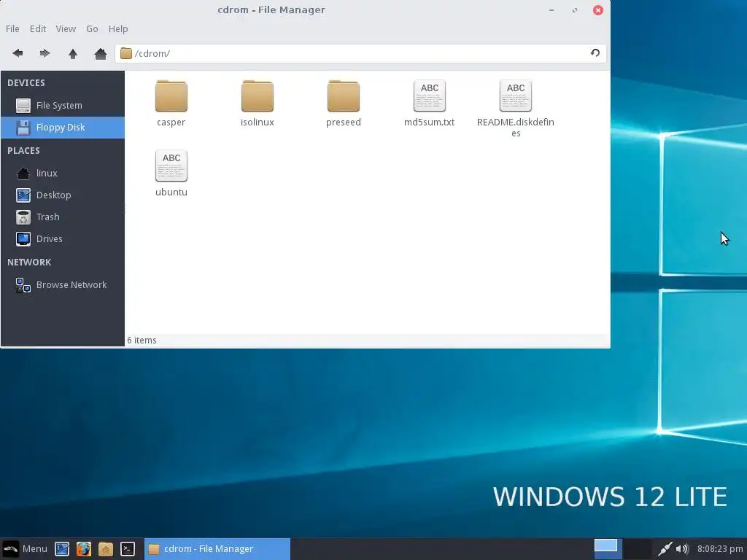This screenshot has height=560, width=747.
Task: Select the preseed folder icon
Action: pos(344,96)
